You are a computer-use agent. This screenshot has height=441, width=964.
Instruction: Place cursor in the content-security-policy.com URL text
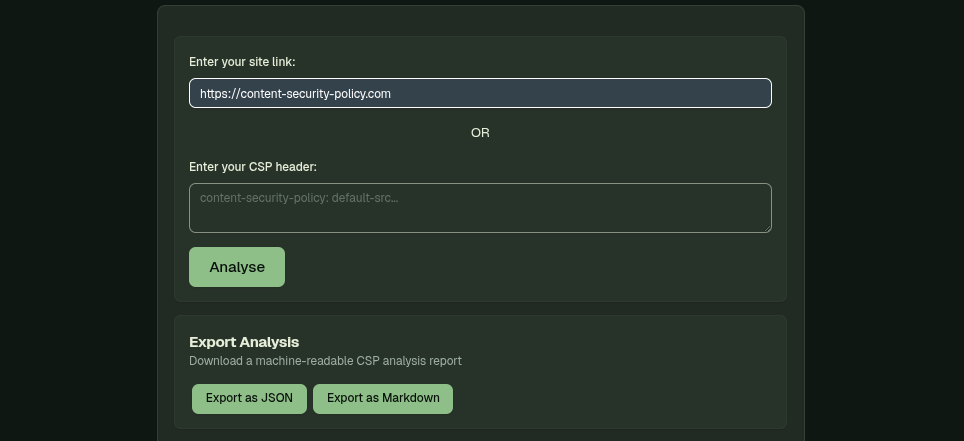tap(295, 94)
